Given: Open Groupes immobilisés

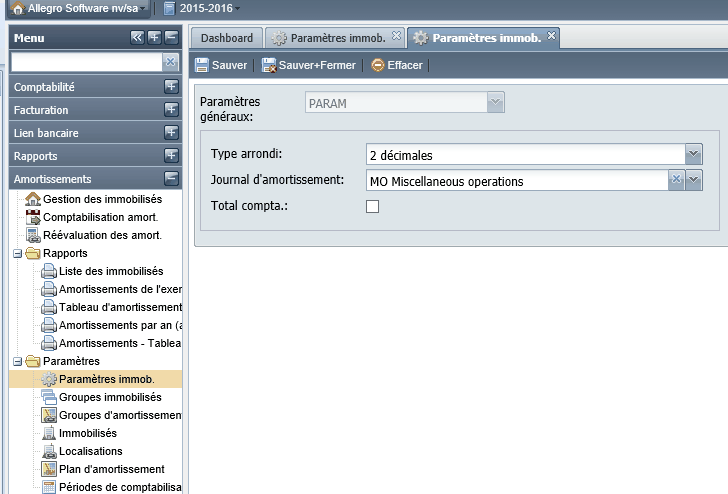Looking at the screenshot, I should (x=110, y=397).
